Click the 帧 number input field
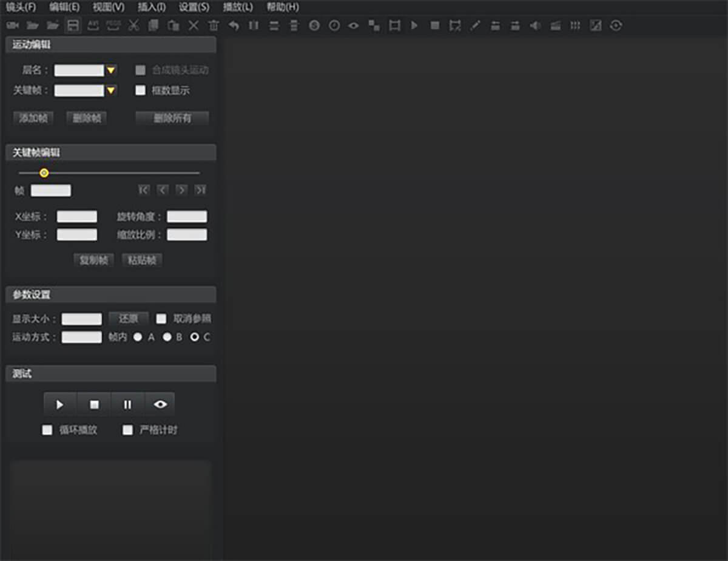Screen dimensions: 728x561 (x=51, y=191)
